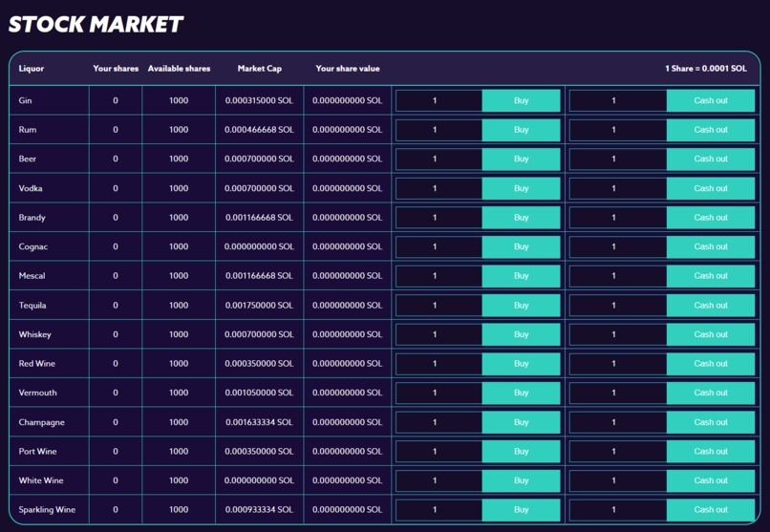Select Sparkling Wine market cap 0.000933334 SOL
The image size is (770, 532).
click(259, 510)
